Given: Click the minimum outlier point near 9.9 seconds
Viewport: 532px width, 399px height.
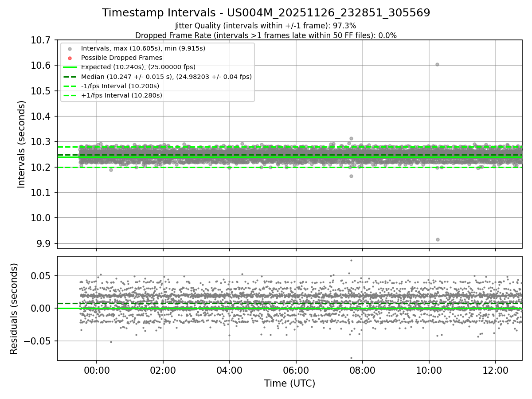Looking at the screenshot, I should tap(438, 239).
